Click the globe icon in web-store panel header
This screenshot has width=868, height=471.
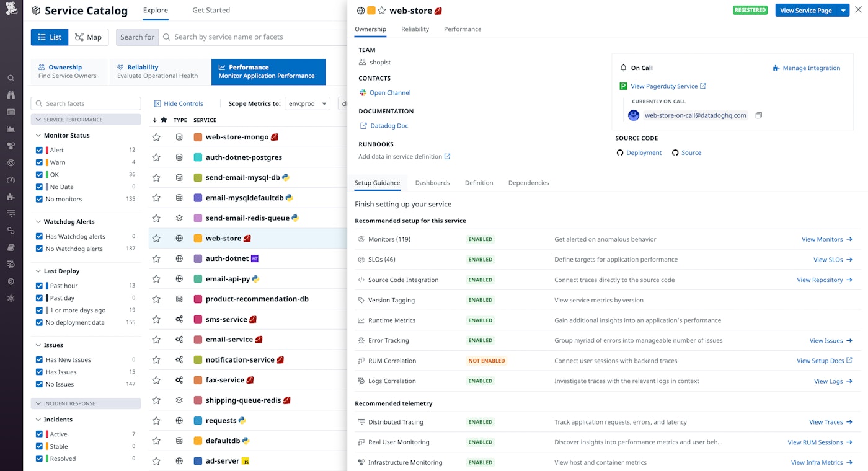[361, 11]
